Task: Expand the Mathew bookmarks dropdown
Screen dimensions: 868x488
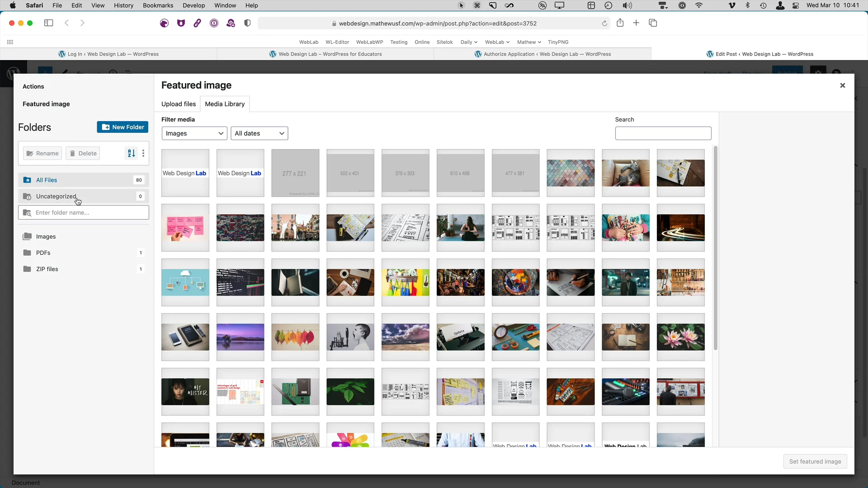Action: pos(529,42)
